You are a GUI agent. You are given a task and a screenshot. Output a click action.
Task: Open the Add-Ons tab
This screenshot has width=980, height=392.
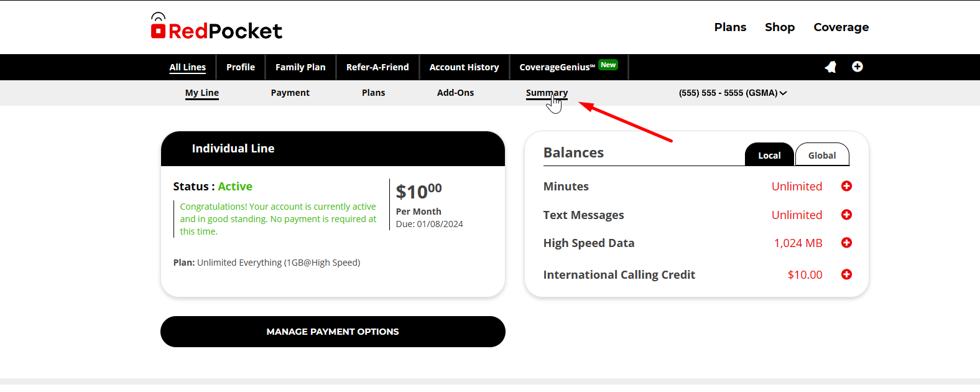pyautogui.click(x=455, y=93)
